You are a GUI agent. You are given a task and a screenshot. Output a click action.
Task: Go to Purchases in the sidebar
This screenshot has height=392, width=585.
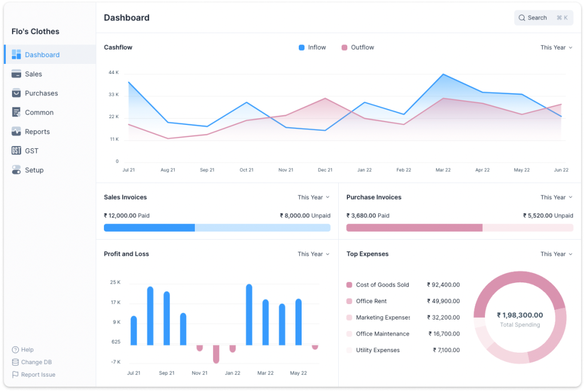click(41, 93)
